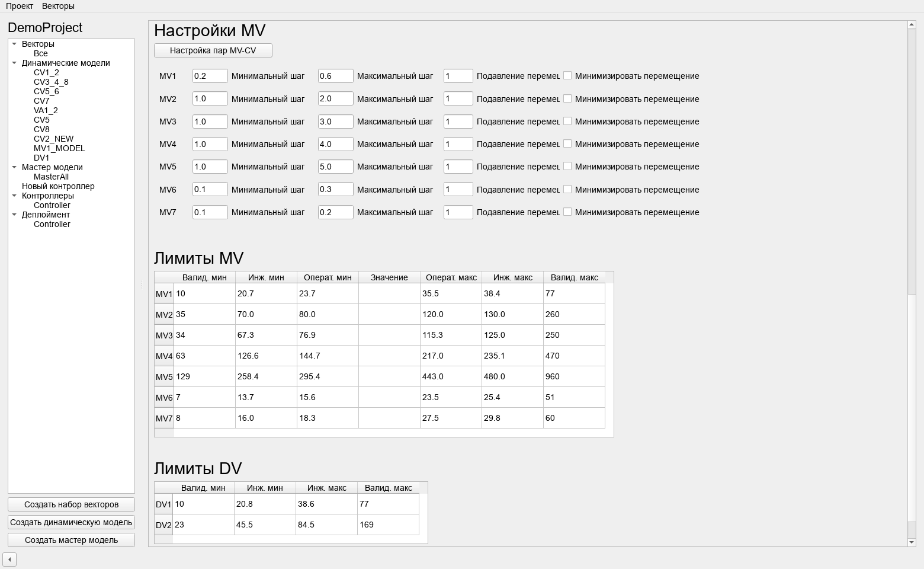Collapse the 'Динамические модели' tree node
Viewport: 924px width, 569px height.
pos(14,63)
